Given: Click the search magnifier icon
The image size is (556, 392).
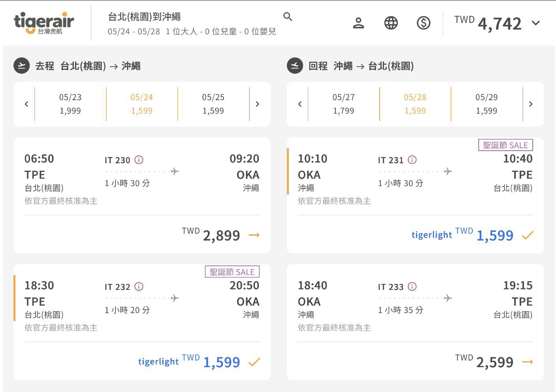Looking at the screenshot, I should tap(288, 17).
